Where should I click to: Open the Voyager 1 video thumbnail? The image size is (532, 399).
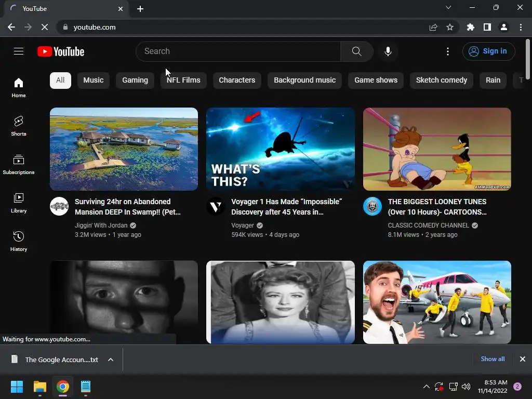(281, 149)
